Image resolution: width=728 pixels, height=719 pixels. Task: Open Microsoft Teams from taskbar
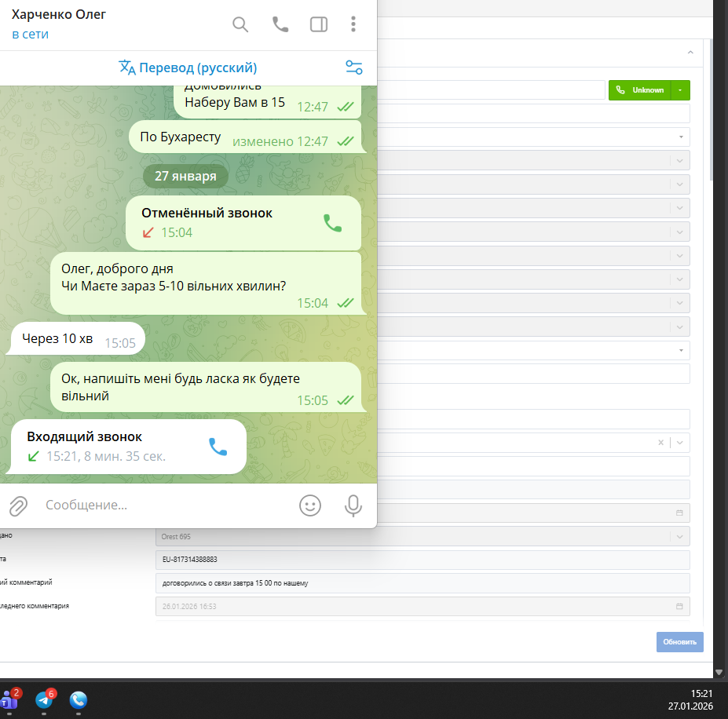[10, 700]
